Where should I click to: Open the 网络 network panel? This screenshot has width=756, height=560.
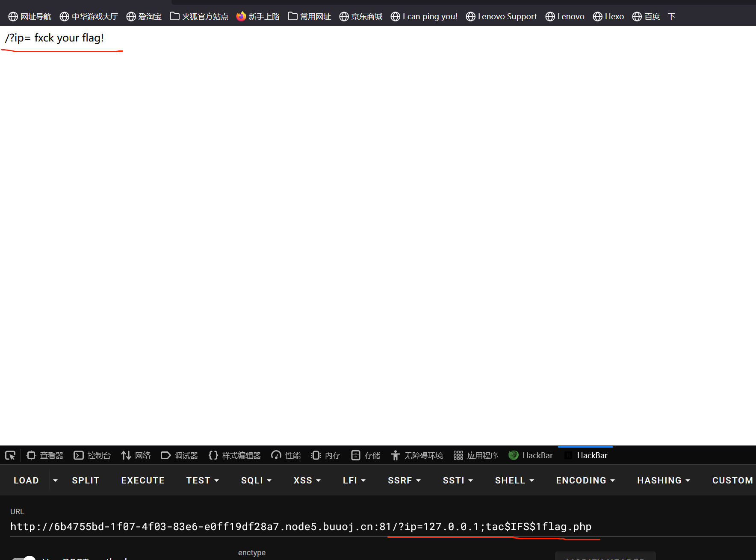pos(136,456)
